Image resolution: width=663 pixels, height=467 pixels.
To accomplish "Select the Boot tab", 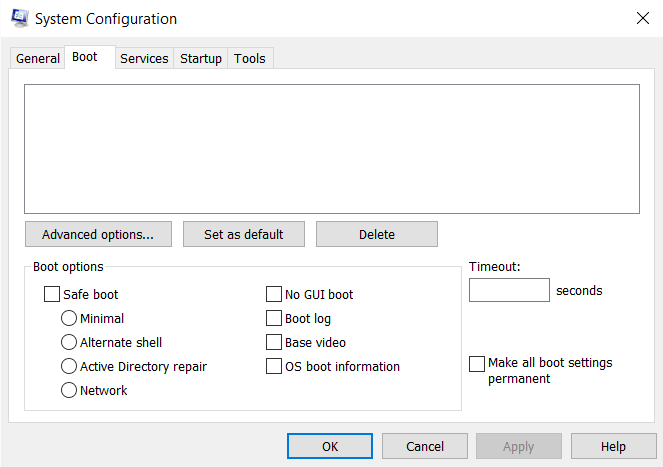I will [90, 57].
